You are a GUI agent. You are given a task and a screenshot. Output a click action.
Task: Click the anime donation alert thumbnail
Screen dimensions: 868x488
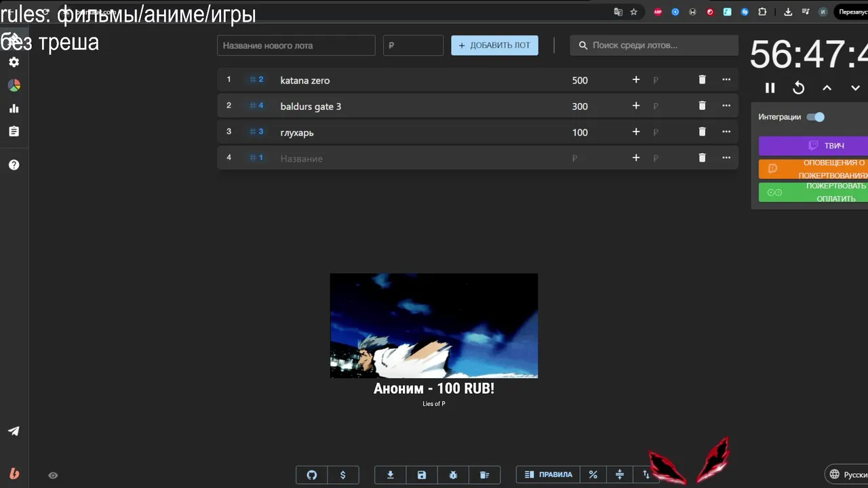[x=434, y=326]
